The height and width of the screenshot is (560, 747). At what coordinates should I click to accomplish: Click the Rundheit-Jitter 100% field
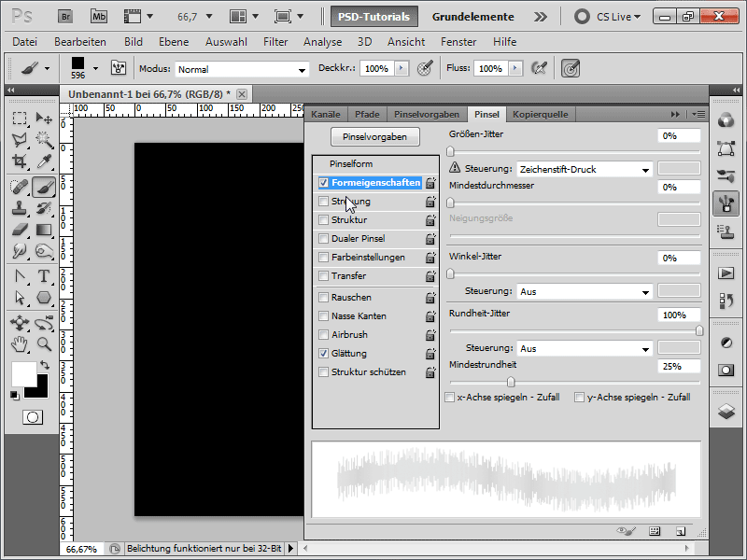click(x=679, y=315)
